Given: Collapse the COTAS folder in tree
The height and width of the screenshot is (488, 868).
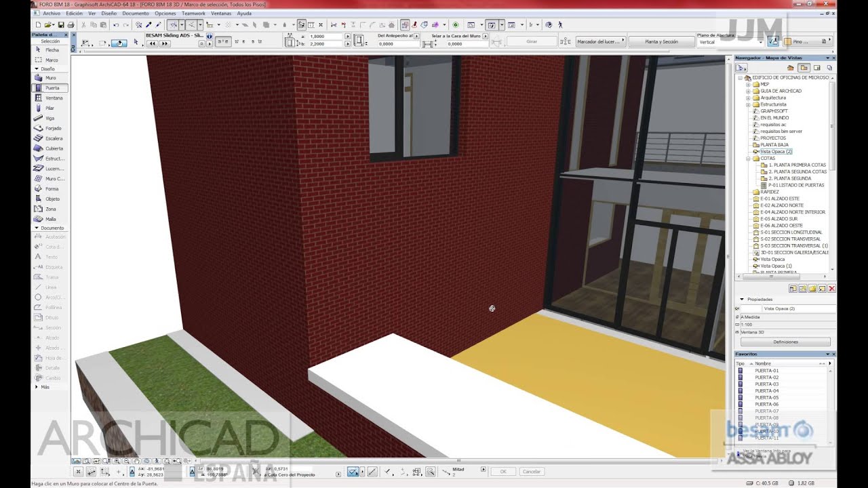Looking at the screenshot, I should [748, 159].
